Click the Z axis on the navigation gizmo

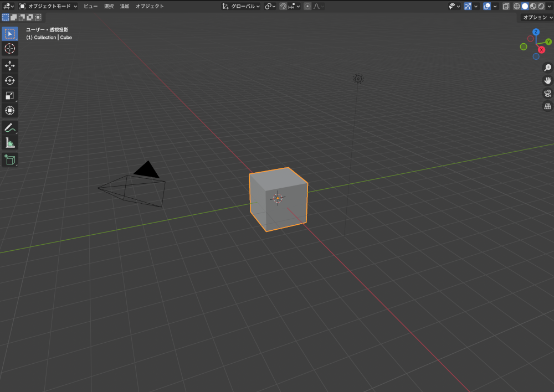(x=536, y=32)
